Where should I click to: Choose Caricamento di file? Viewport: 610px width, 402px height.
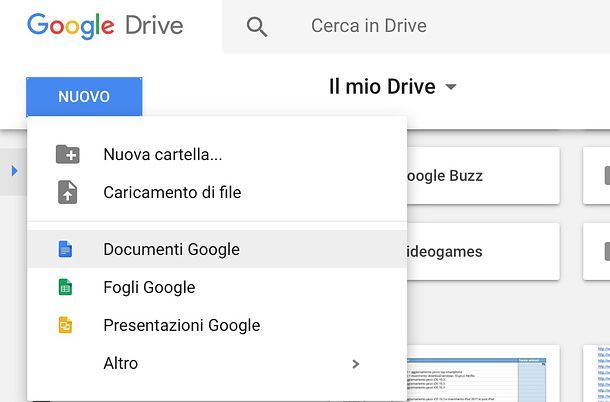point(217,192)
